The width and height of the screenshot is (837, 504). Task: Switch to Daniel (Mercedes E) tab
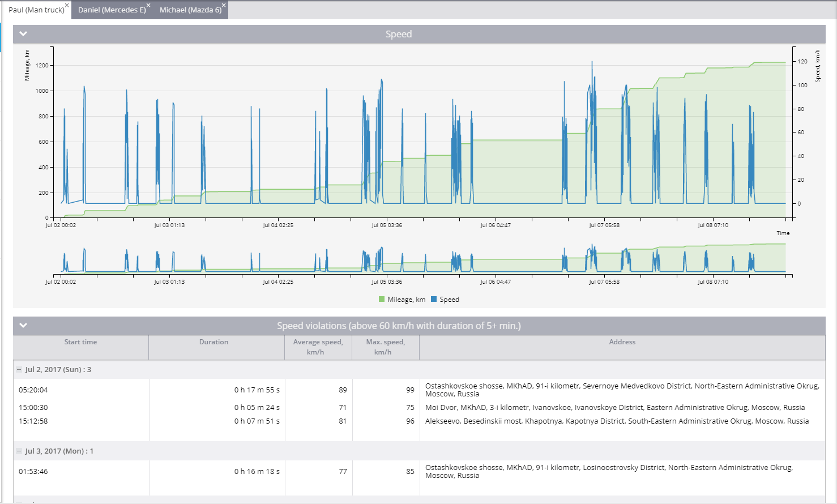point(111,10)
